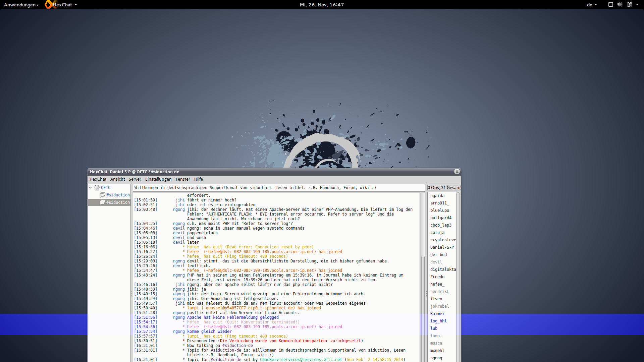Click the channel topic text field
The height and width of the screenshot is (362, 644).
[x=279, y=188]
